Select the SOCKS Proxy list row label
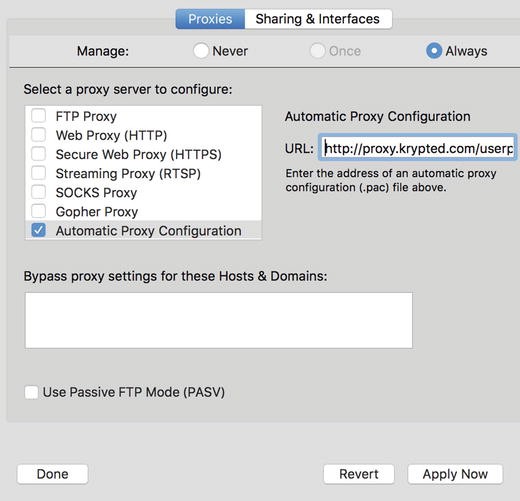520x501 pixels. pos(96,193)
